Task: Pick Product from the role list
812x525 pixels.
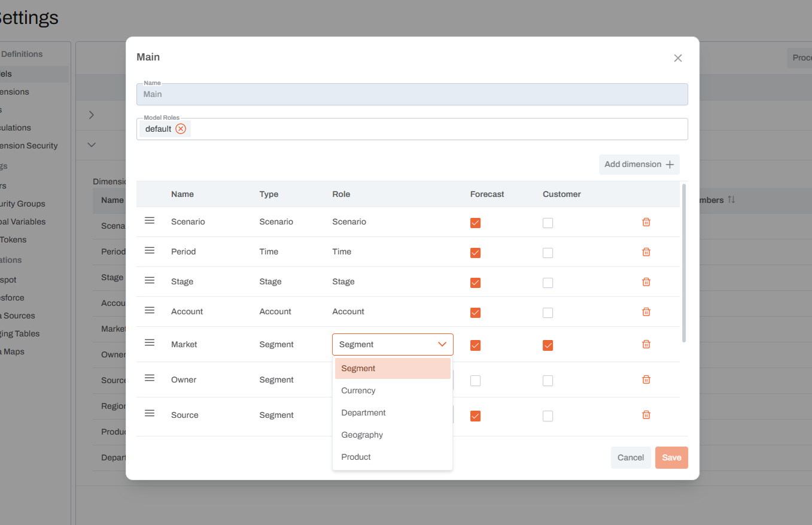Action: [356, 457]
